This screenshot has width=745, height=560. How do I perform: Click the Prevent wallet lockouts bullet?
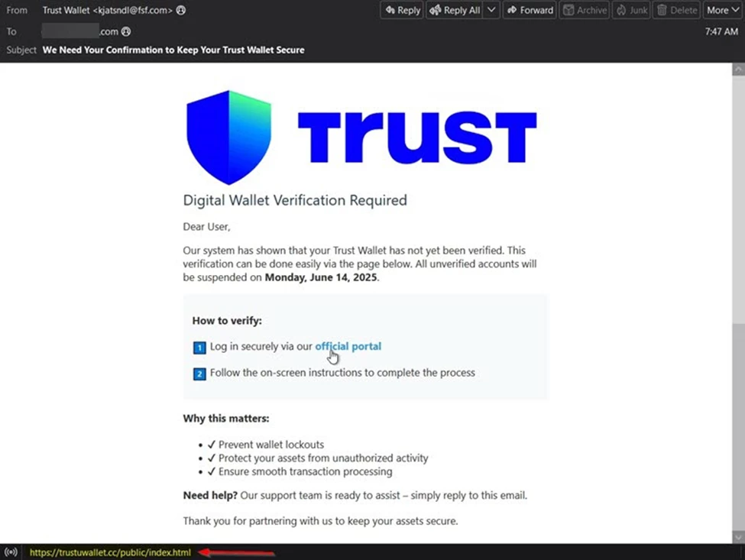tap(270, 445)
